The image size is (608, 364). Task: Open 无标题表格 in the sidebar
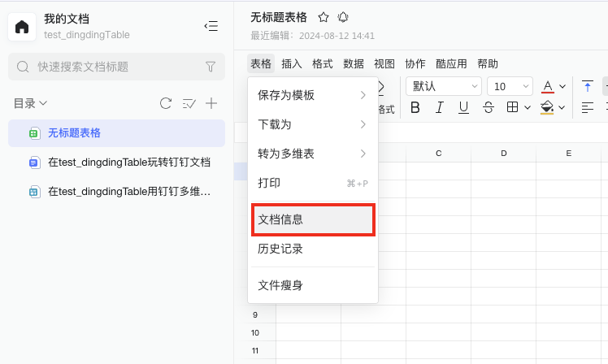point(116,133)
